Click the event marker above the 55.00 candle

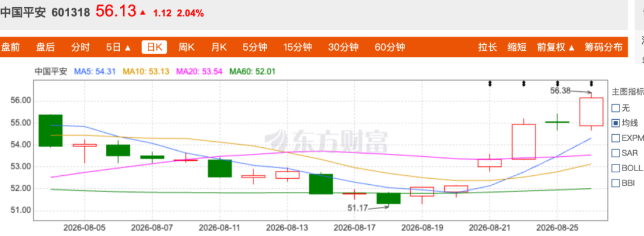[524, 83]
